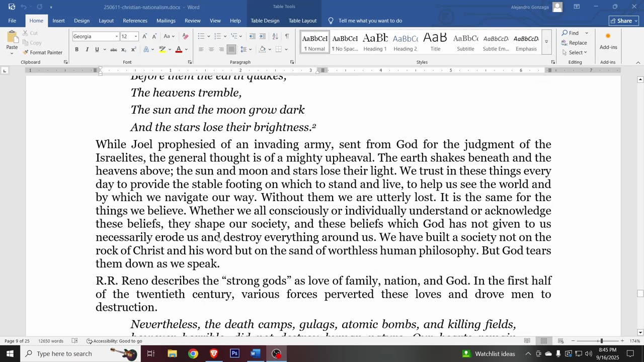The image size is (644, 362).
Task: Toggle Superscript formatting
Action: [133, 49]
